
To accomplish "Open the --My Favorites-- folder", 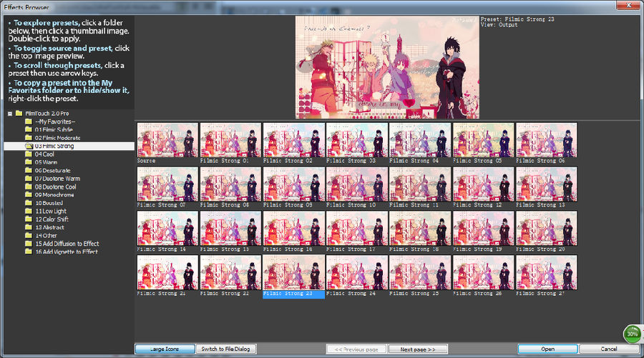I will point(55,121).
